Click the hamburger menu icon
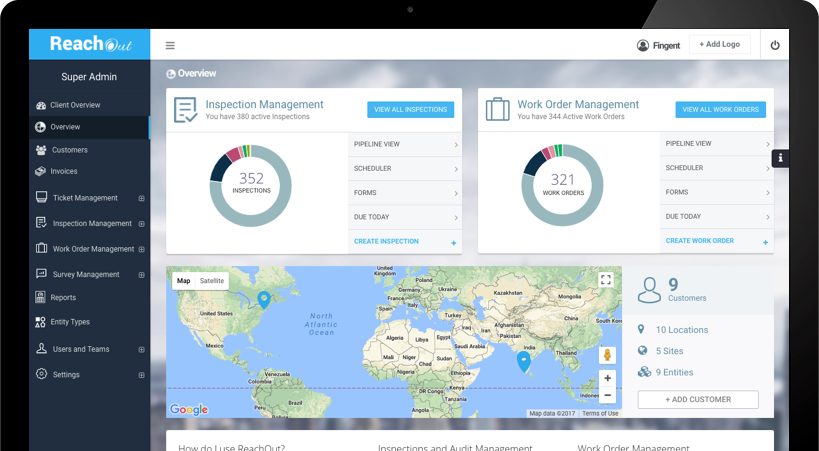The height and width of the screenshot is (451, 819). coord(170,45)
